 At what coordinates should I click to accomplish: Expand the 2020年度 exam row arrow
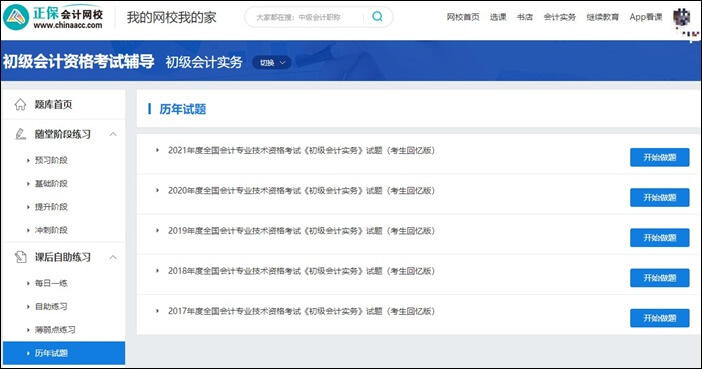point(157,190)
